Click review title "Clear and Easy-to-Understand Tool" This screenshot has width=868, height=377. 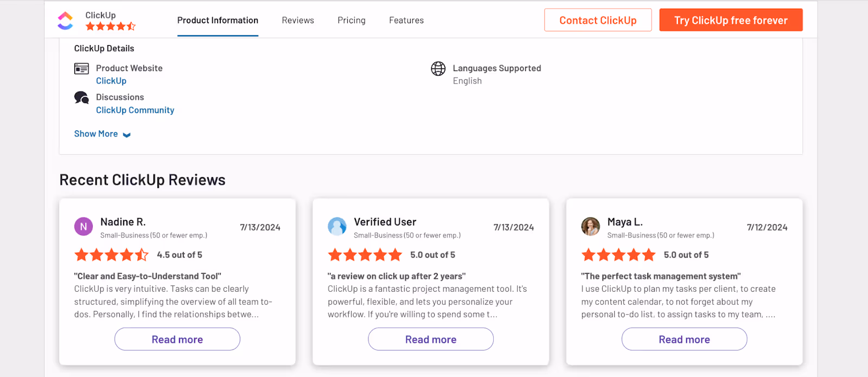148,276
